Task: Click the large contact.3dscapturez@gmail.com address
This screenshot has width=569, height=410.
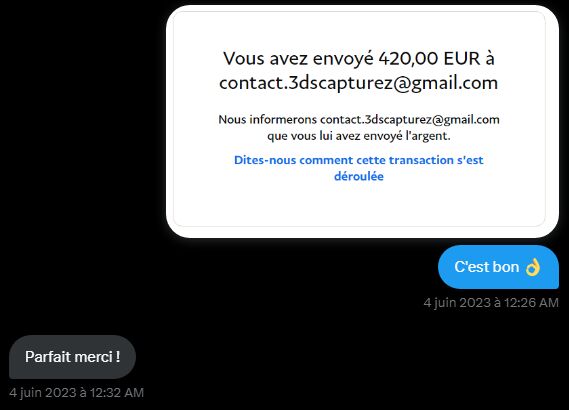Action: click(x=359, y=83)
